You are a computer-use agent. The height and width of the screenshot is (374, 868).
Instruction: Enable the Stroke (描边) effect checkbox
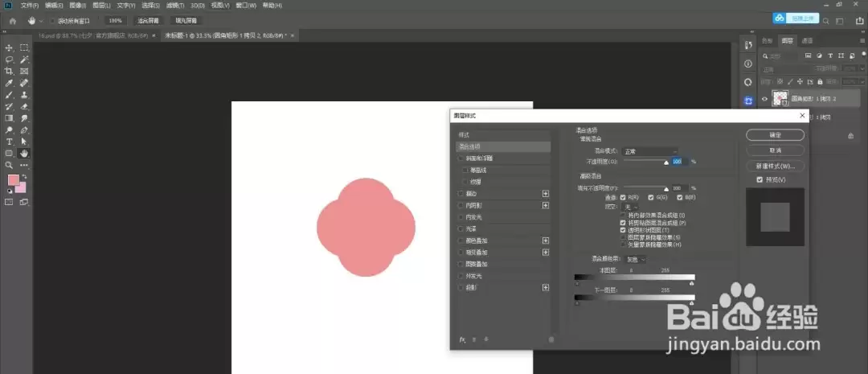click(461, 194)
